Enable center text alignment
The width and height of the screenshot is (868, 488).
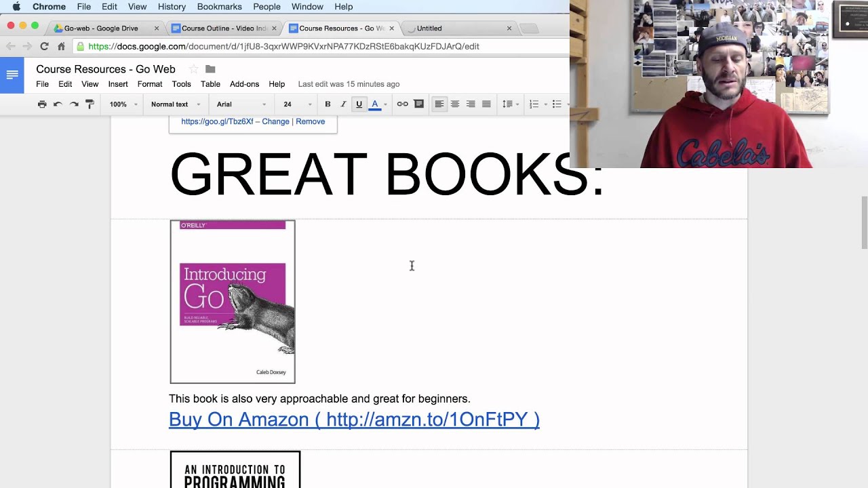[x=455, y=104]
